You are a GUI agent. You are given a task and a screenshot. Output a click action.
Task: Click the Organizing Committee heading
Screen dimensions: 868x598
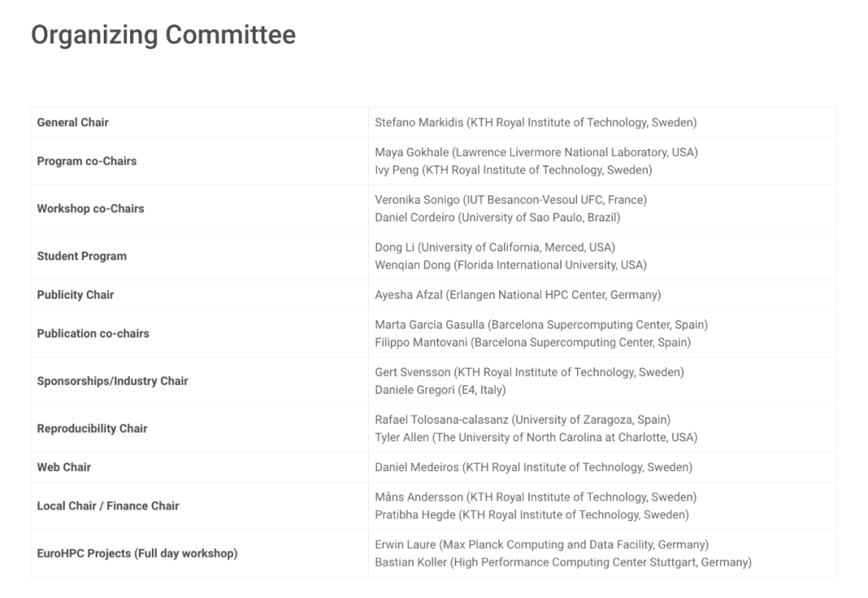click(163, 35)
